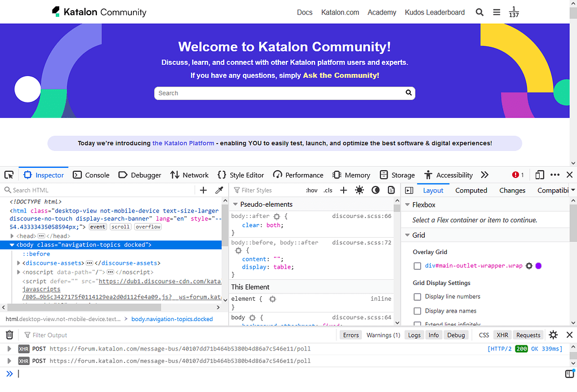This screenshot has width=577, height=392.
Task: Expand the noscript node
Action: [19, 272]
